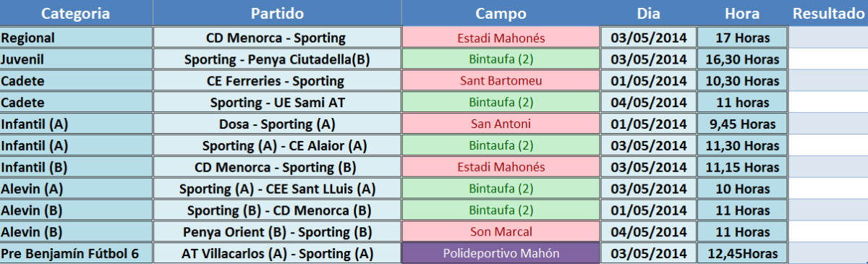Image resolution: width=868 pixels, height=264 pixels.
Task: Click the Resultado column header
Action: [828, 14]
